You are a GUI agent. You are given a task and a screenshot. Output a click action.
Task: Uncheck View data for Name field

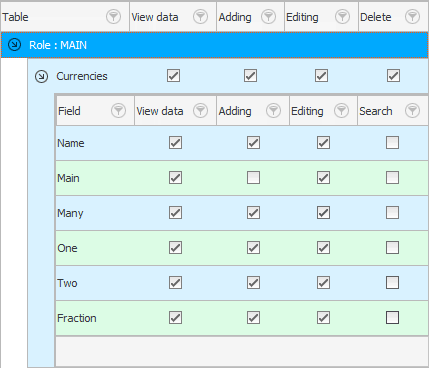pyautogui.click(x=175, y=143)
